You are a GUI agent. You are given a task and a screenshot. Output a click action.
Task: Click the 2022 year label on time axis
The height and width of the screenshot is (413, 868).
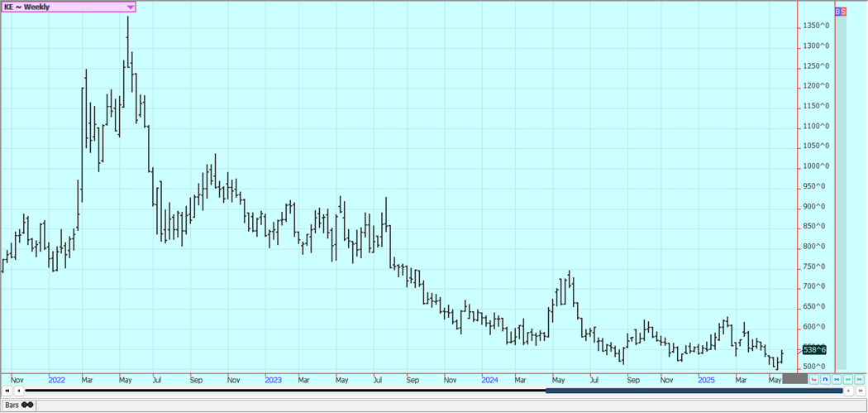[x=56, y=380]
